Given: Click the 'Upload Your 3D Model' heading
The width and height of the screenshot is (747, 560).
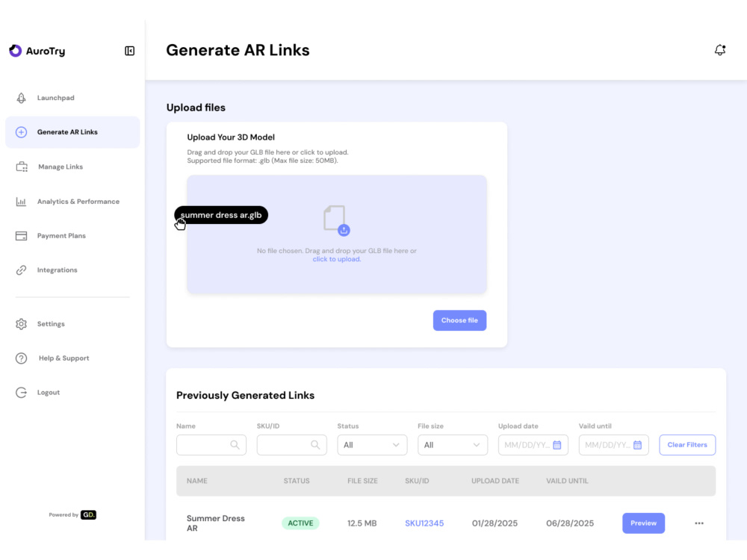Looking at the screenshot, I should tap(231, 137).
